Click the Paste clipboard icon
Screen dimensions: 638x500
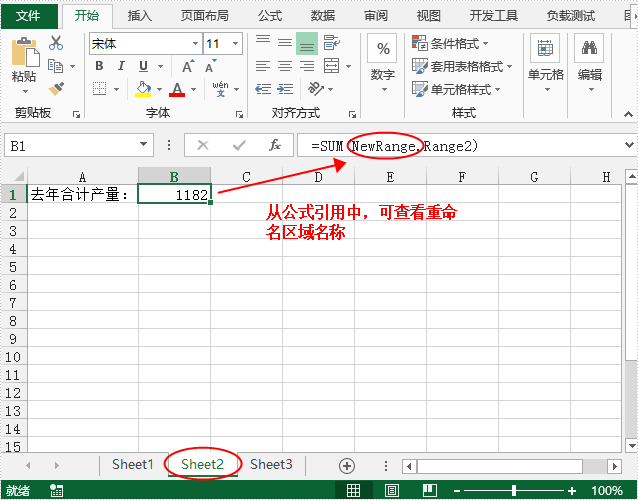click(x=25, y=52)
